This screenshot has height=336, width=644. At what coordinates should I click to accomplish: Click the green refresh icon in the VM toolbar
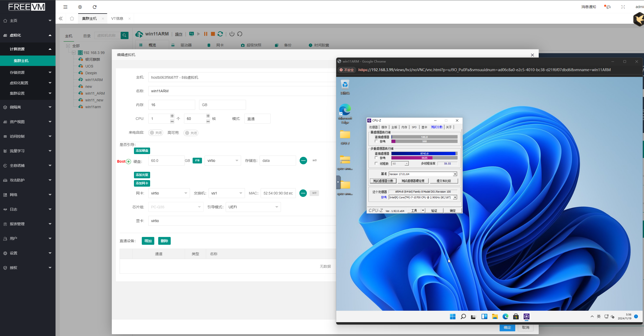click(x=220, y=34)
